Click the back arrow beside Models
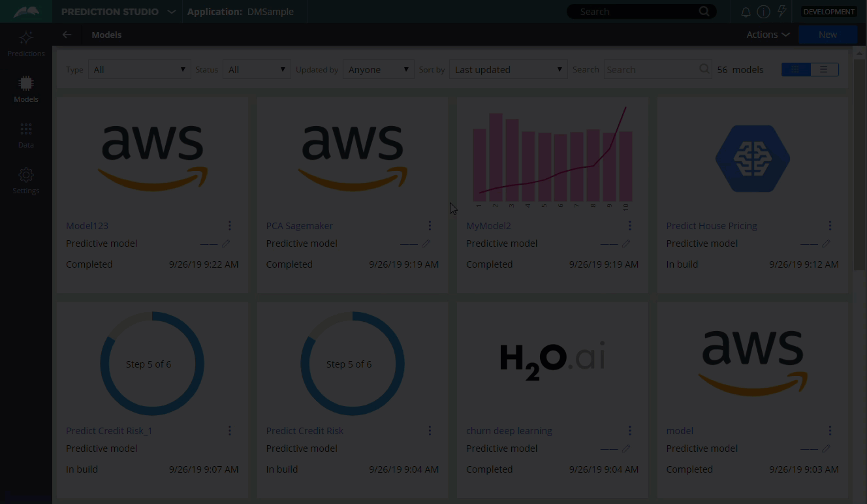867x504 pixels. 67,35
